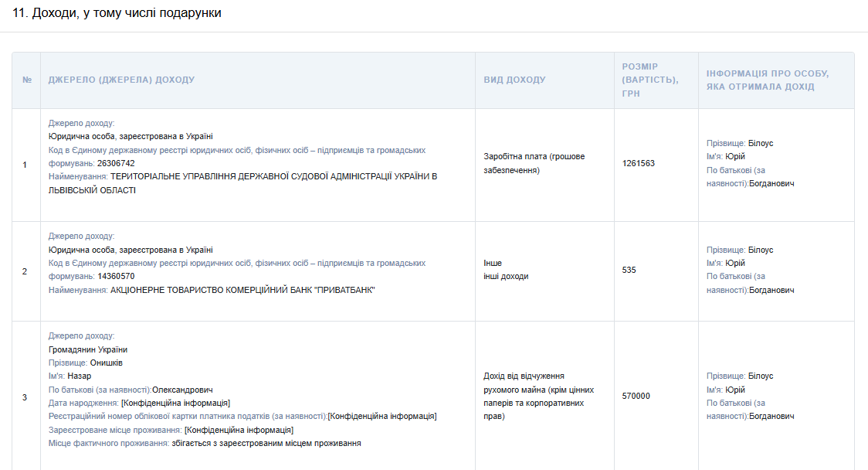Click the section heading '11. Доходи, у тому числі подарунки'
Viewport: 868px width, 470px height.
point(117,12)
